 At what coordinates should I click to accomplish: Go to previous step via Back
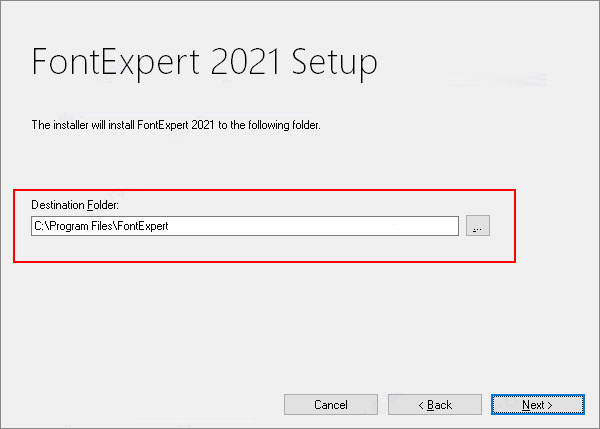pyautogui.click(x=435, y=405)
